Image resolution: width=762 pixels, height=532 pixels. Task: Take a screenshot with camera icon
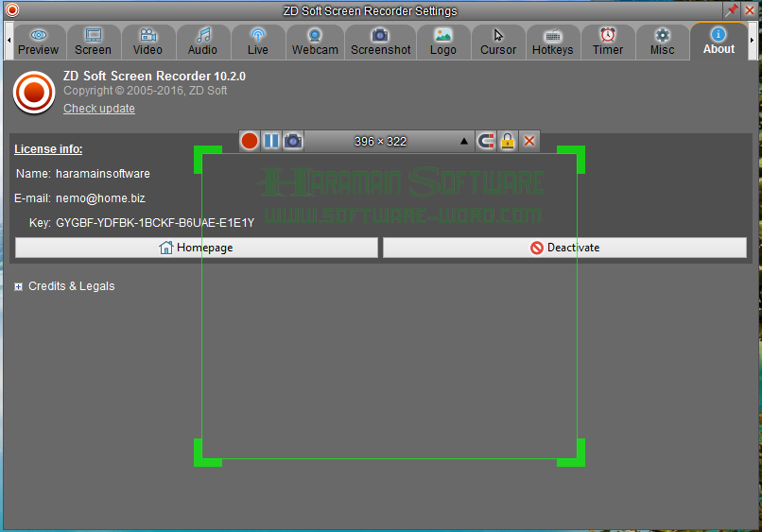pos(293,141)
